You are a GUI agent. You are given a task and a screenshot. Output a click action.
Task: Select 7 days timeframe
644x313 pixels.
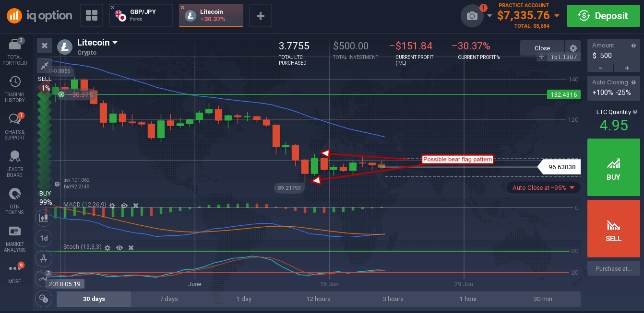[x=168, y=299]
